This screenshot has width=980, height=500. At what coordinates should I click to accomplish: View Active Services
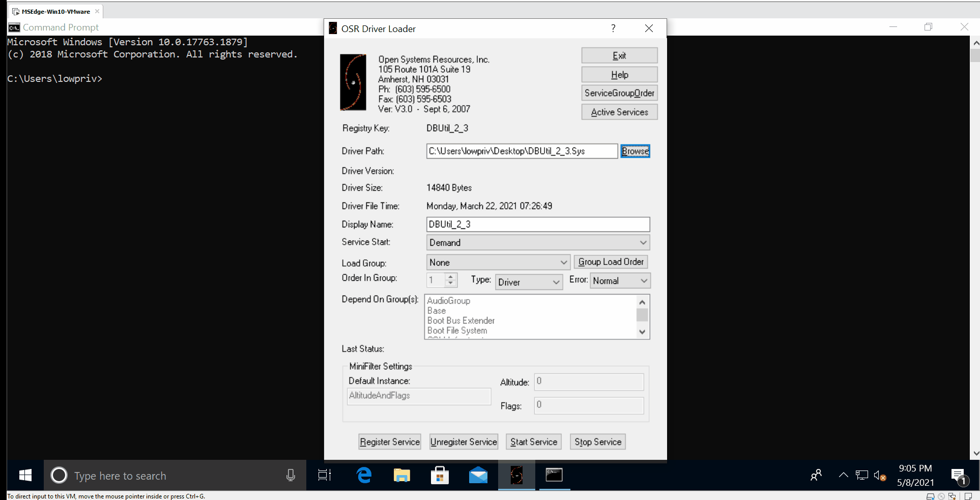619,112
